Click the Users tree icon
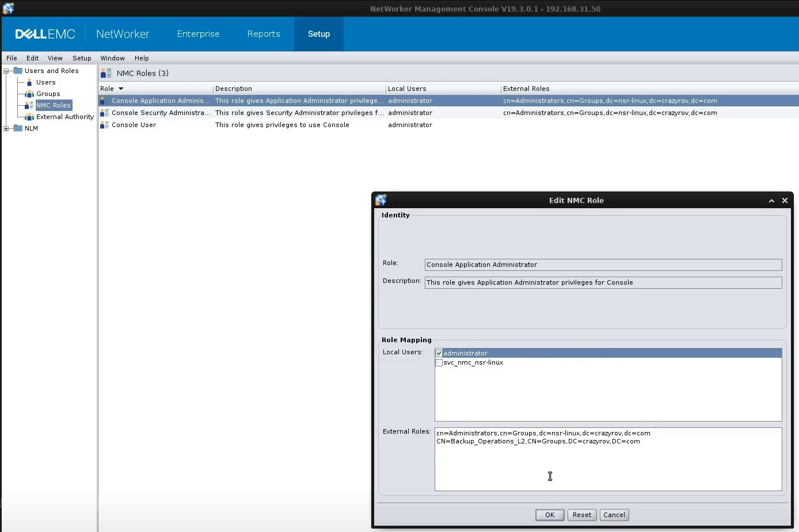The image size is (799, 532). 29,82
